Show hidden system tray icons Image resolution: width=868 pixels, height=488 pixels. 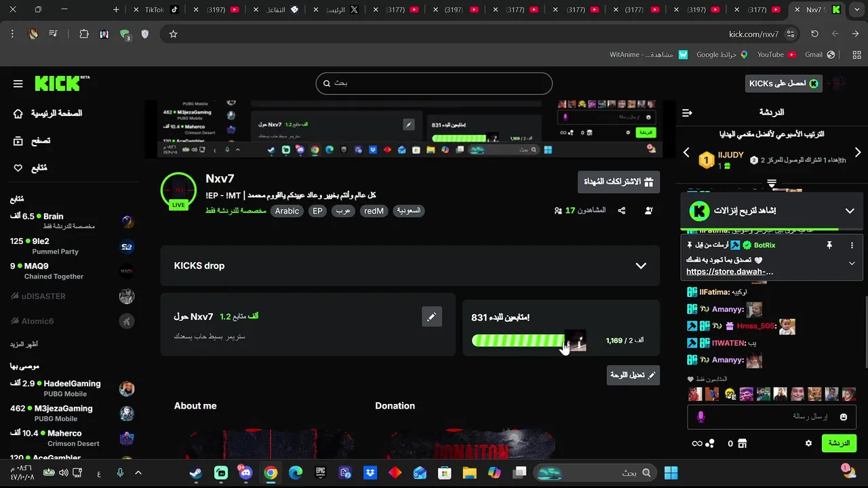tap(138, 473)
